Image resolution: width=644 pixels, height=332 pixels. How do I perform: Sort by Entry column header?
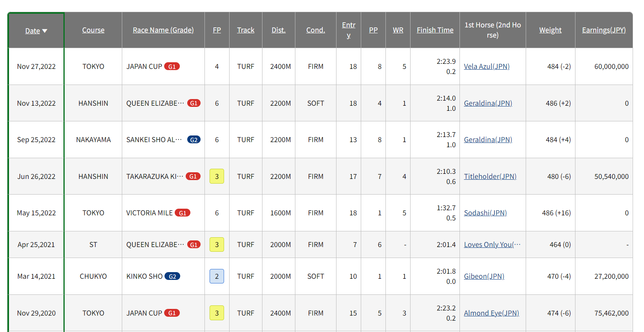coord(349,30)
